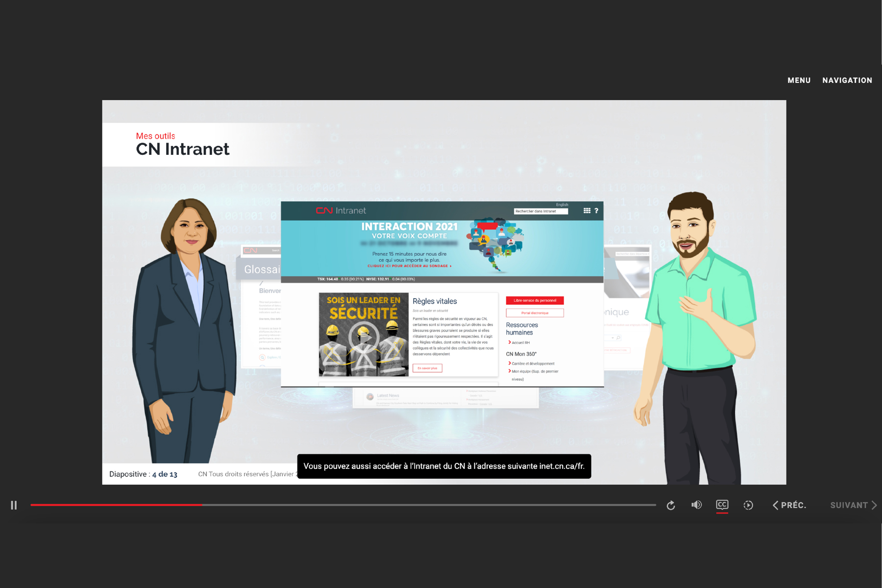Click the Règles vitales heading

click(435, 301)
